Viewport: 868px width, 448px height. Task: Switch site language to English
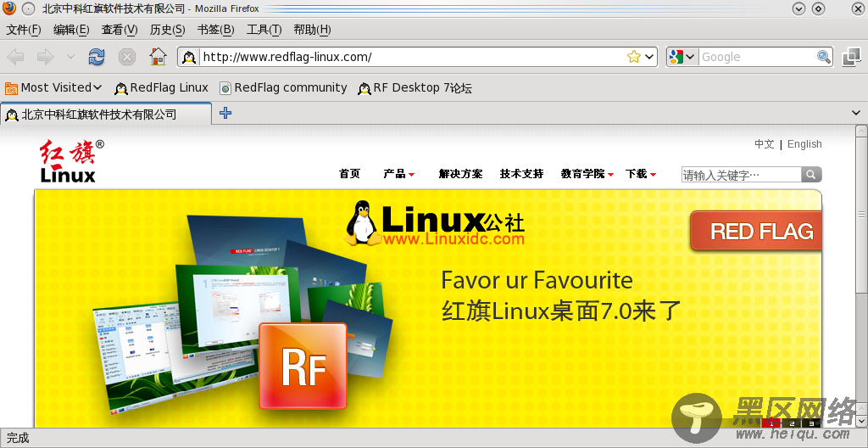click(804, 144)
